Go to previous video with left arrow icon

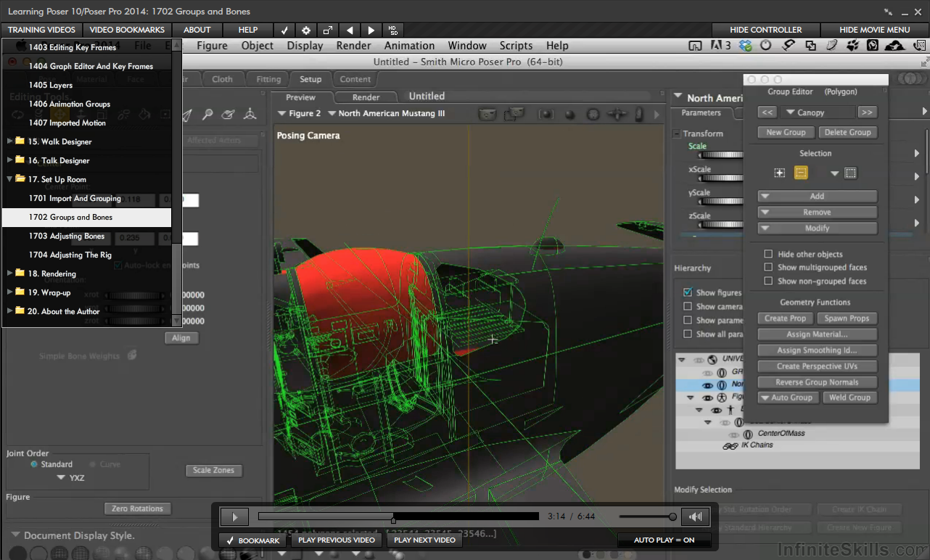coord(350,30)
